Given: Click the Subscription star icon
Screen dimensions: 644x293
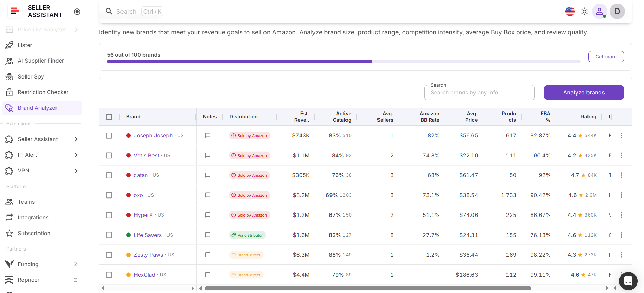Looking at the screenshot, I should tap(10, 233).
